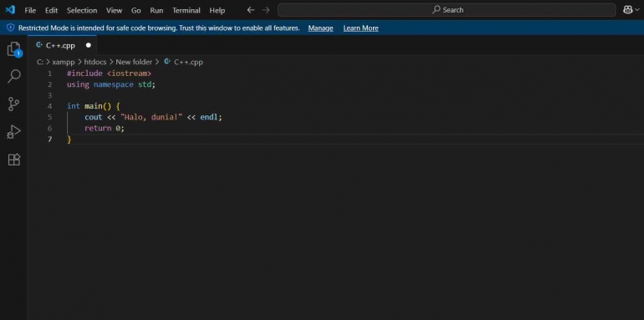Go back with the left arrow

pos(251,10)
